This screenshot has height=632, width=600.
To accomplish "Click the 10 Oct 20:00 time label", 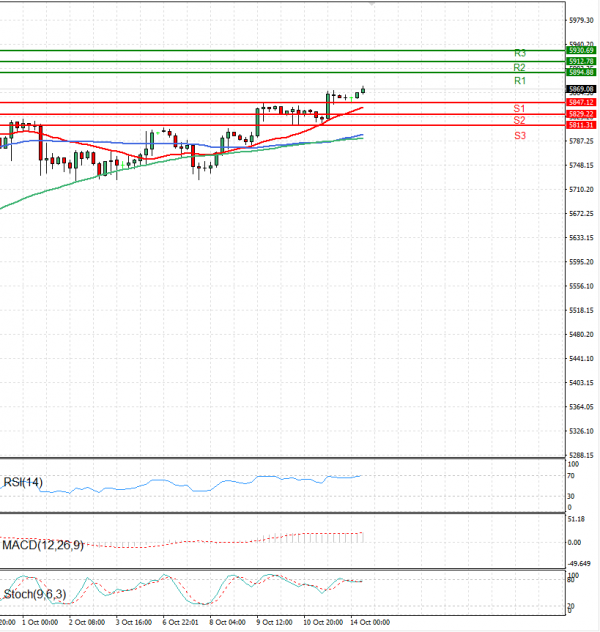I will click(323, 622).
